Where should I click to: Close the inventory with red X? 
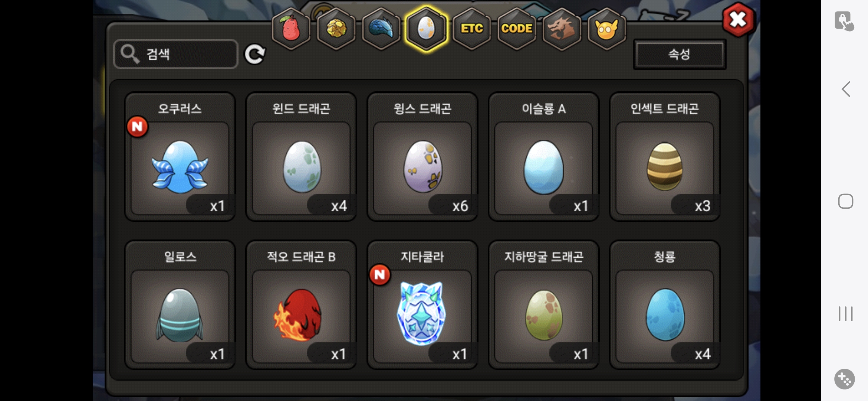pyautogui.click(x=738, y=20)
